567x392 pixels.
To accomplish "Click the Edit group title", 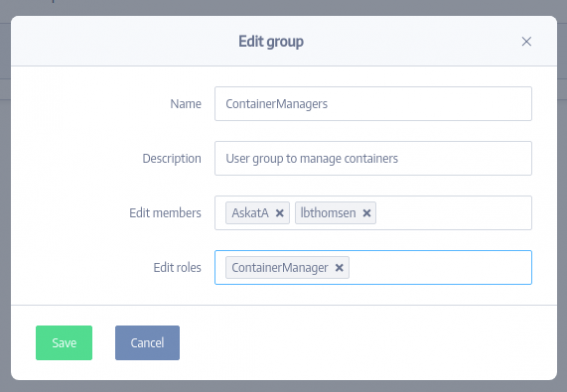I will coord(271,42).
